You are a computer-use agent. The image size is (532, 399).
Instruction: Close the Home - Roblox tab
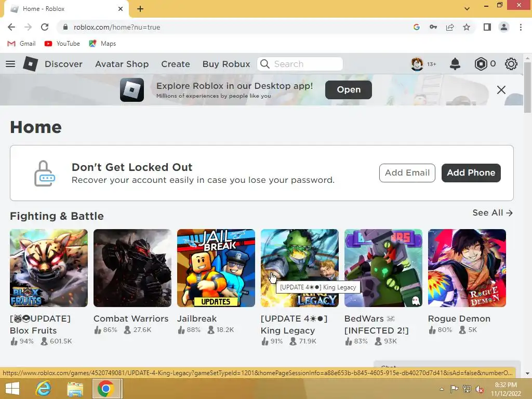pos(121,9)
